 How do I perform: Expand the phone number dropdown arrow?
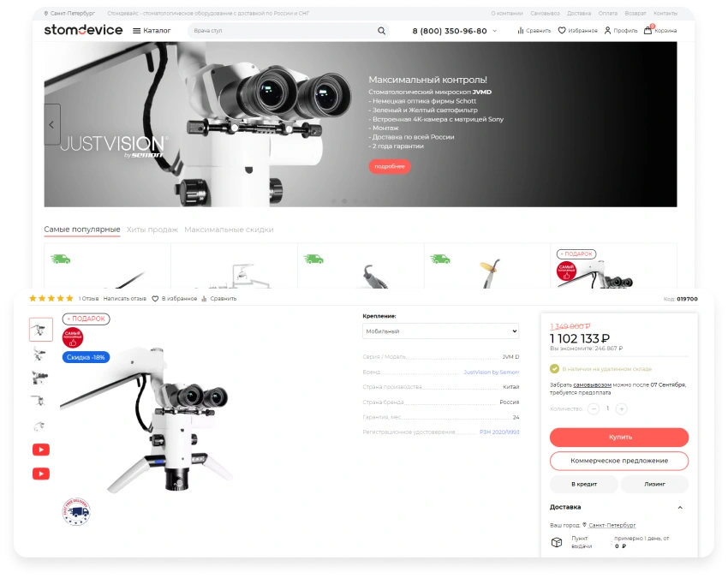(494, 31)
